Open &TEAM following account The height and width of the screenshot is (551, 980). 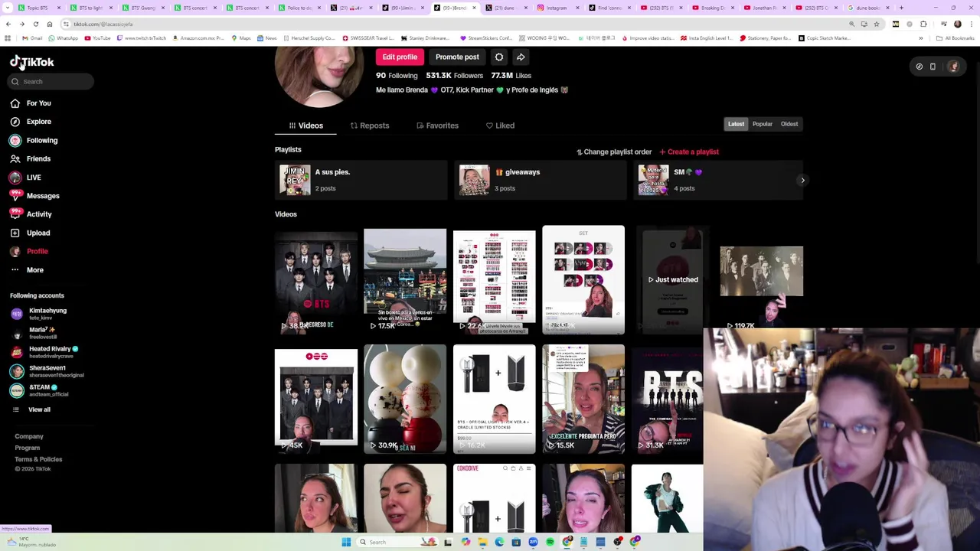pos(39,390)
